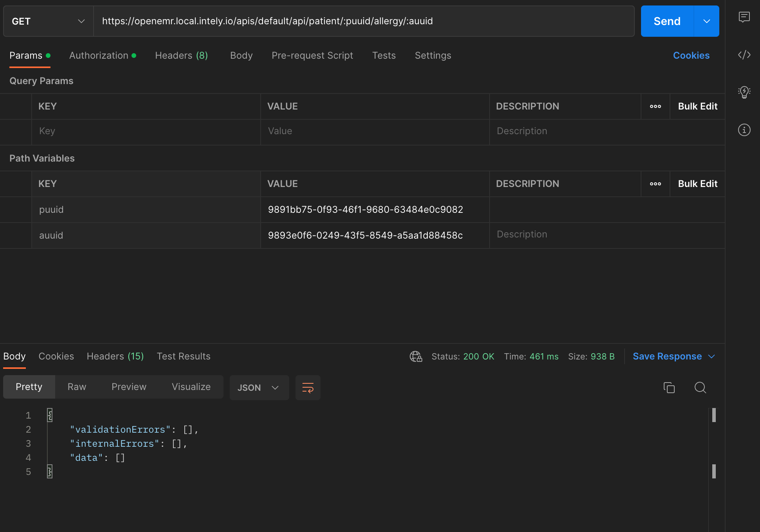Open the Postbot lightbulb icon
This screenshot has width=760, height=532.
tap(744, 92)
